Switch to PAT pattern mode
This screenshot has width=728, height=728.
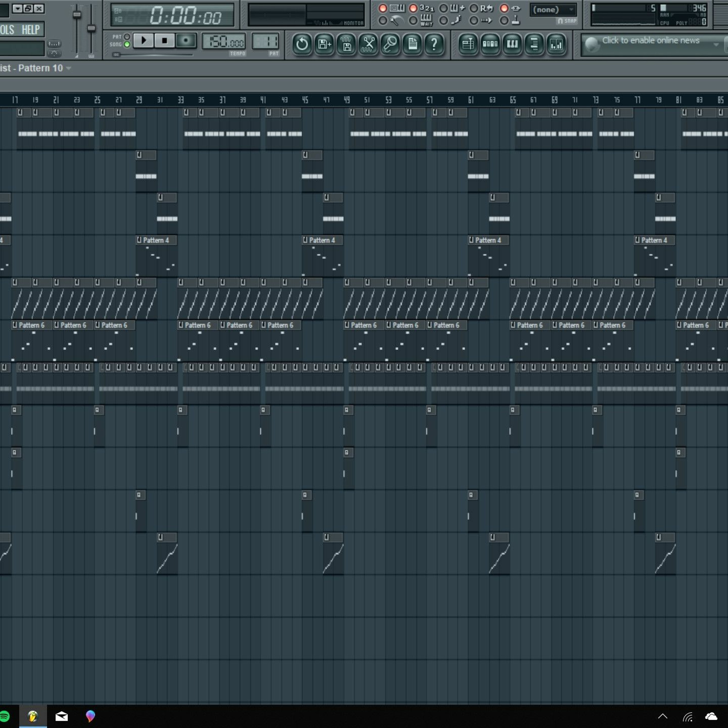[x=127, y=37]
